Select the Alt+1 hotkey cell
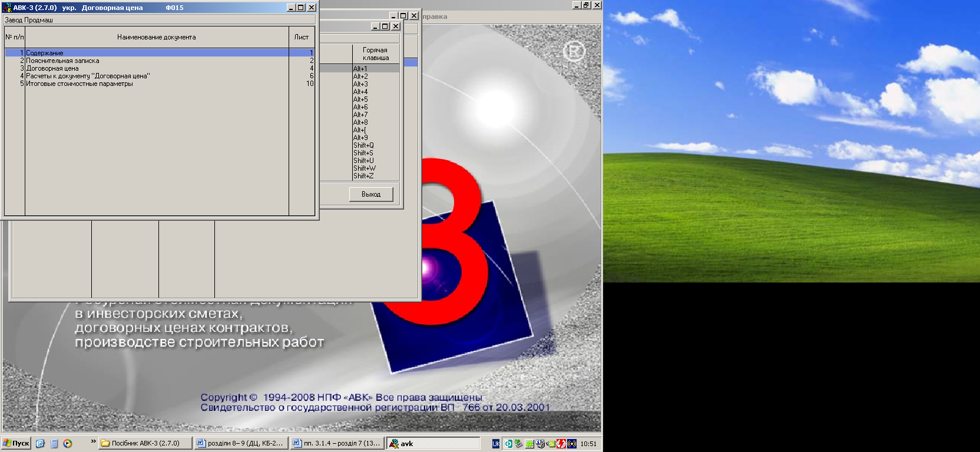 click(376, 69)
